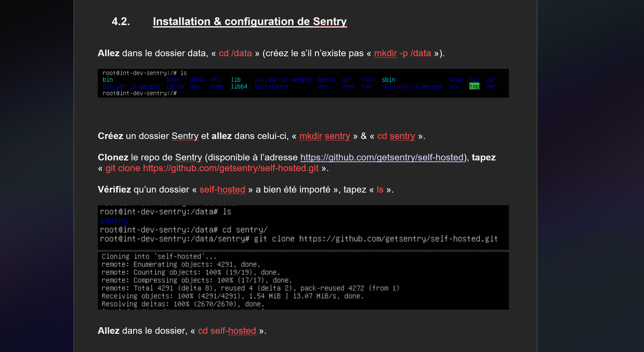Click the bold word 'Clonez'
The width and height of the screenshot is (644, 352).
113,157
